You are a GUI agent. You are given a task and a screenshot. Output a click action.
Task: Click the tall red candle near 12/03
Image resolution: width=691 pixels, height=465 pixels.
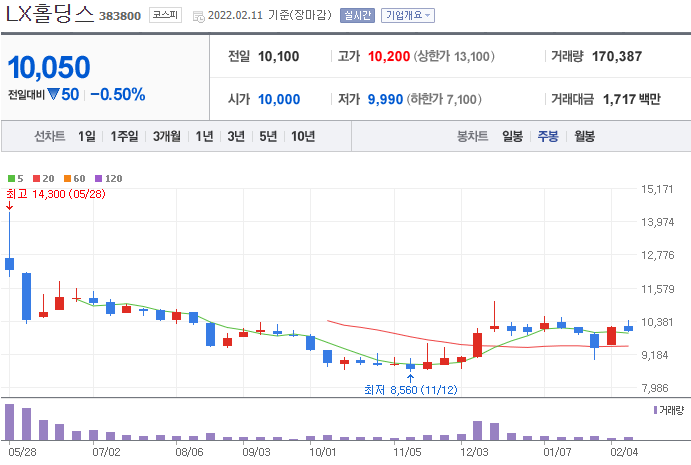tap(477, 345)
